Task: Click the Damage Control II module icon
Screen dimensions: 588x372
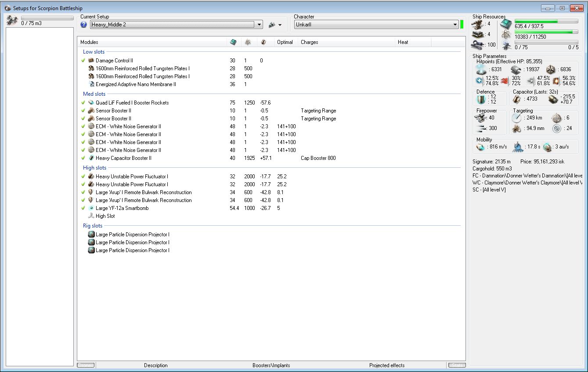Action: (x=91, y=61)
